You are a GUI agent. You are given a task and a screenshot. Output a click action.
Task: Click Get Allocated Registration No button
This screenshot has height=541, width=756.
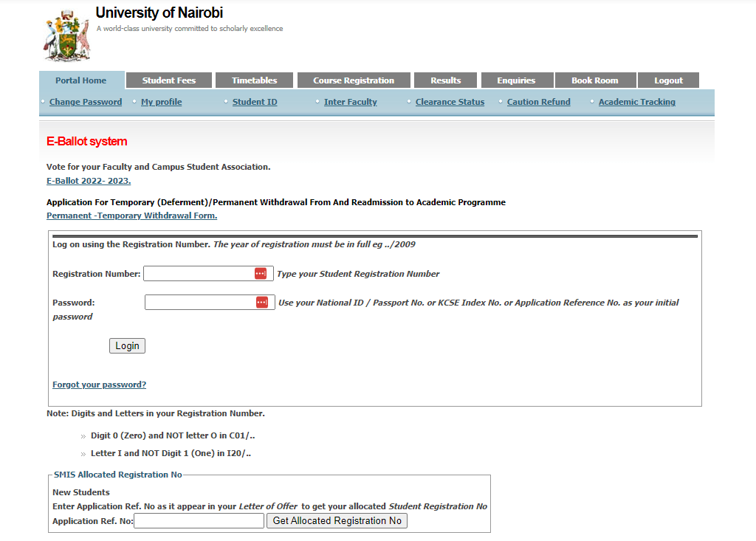(x=337, y=520)
